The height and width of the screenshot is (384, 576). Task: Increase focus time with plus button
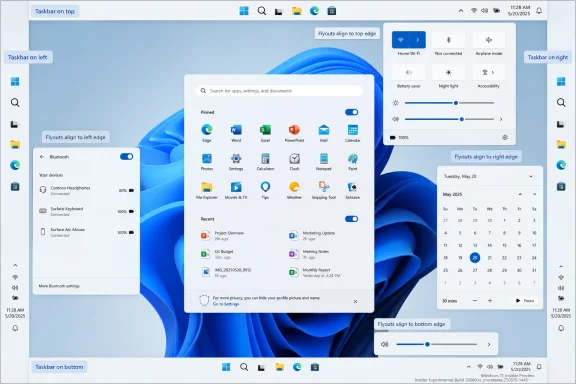490,301
